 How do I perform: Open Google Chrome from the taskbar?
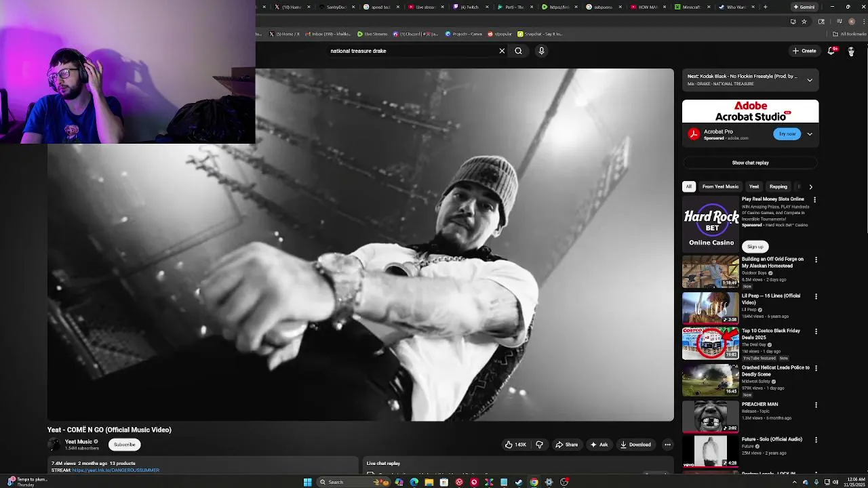534,482
